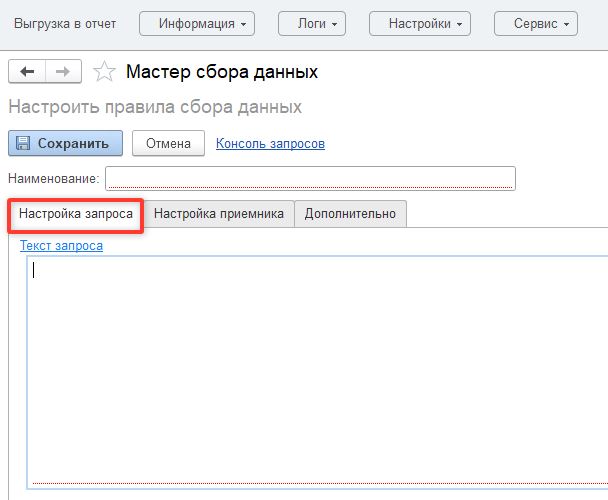
Task: Switch to the Настройка запроса tab
Action: 76,214
